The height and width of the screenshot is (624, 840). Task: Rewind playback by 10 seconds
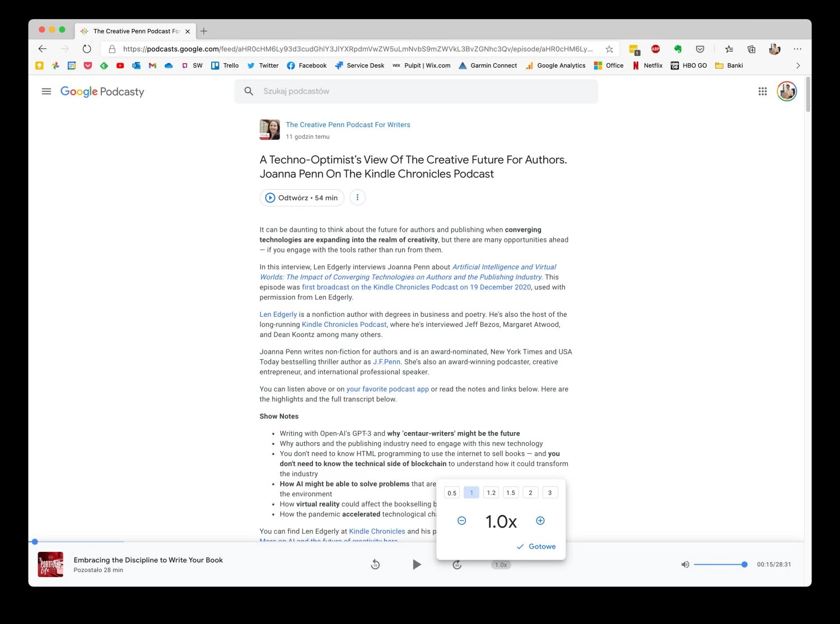(375, 565)
